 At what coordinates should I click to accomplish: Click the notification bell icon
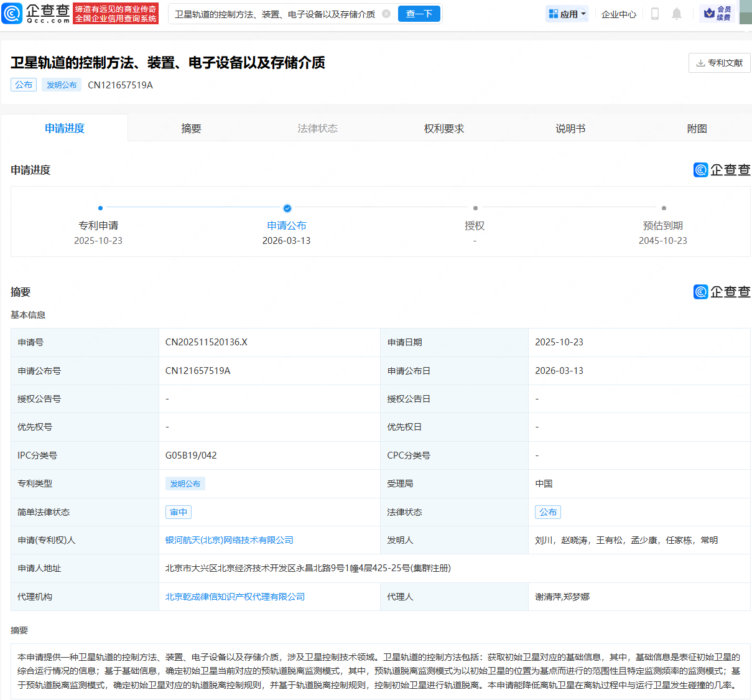pyautogui.click(x=677, y=13)
